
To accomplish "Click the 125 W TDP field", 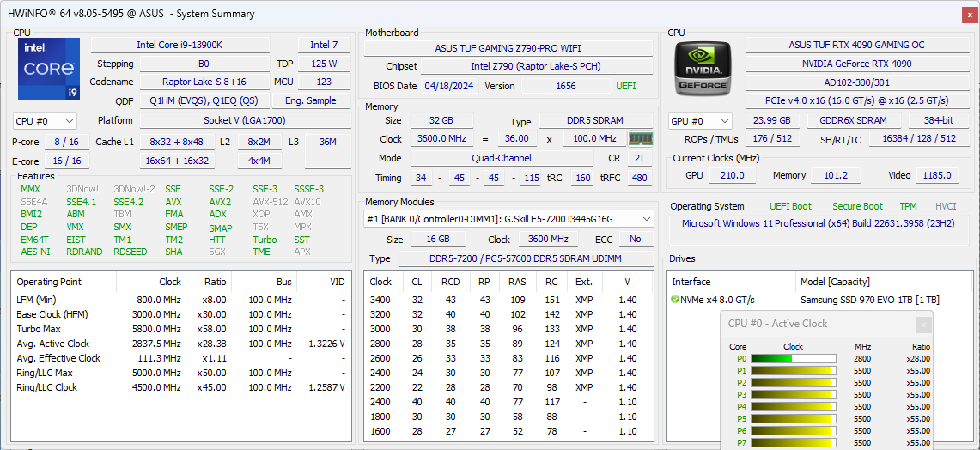I will pyautogui.click(x=324, y=64).
